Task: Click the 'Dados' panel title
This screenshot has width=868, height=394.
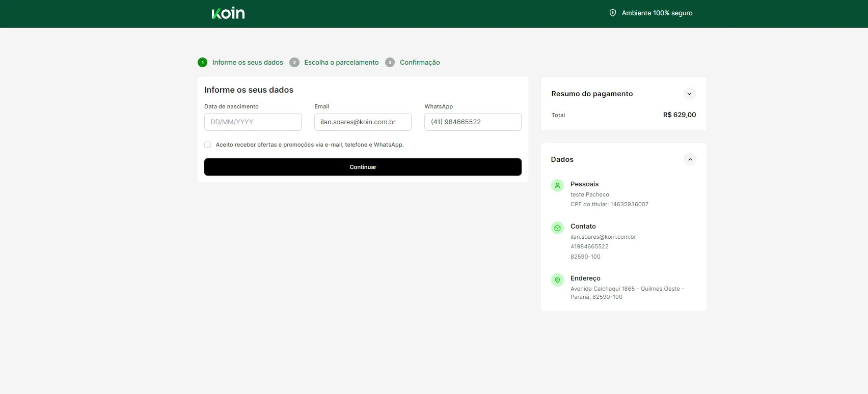Action: (x=562, y=159)
